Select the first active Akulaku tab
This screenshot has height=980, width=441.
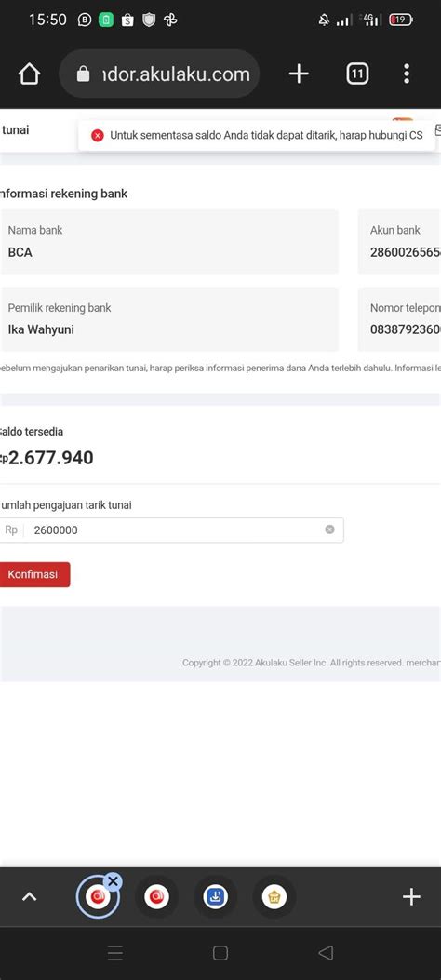click(x=98, y=897)
